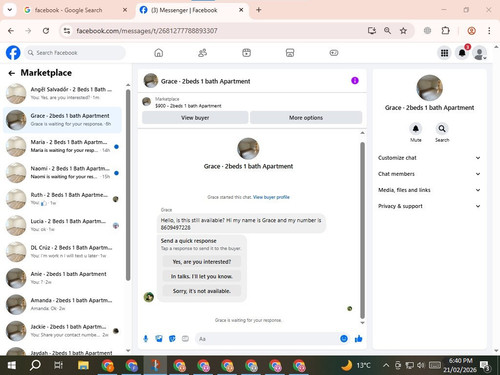Open the Video (Watch) icon
Image resolution: width=500 pixels, height=375 pixels.
coord(246,53)
